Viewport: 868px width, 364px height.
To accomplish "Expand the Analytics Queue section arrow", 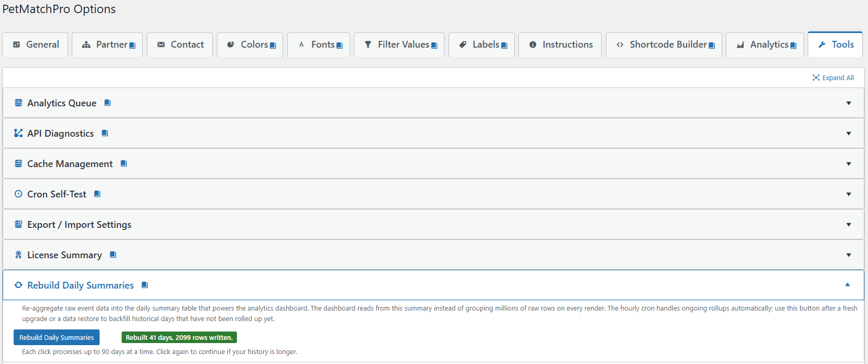I will tap(849, 103).
